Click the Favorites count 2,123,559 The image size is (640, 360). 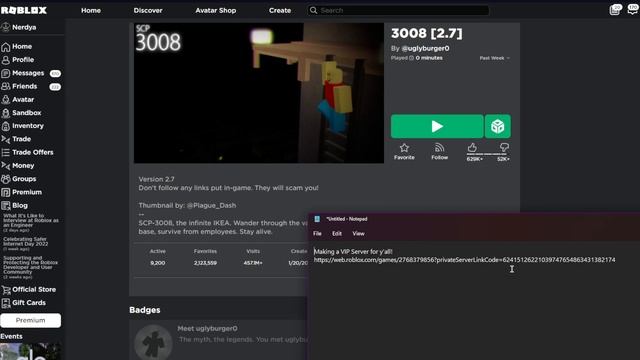tap(205, 263)
